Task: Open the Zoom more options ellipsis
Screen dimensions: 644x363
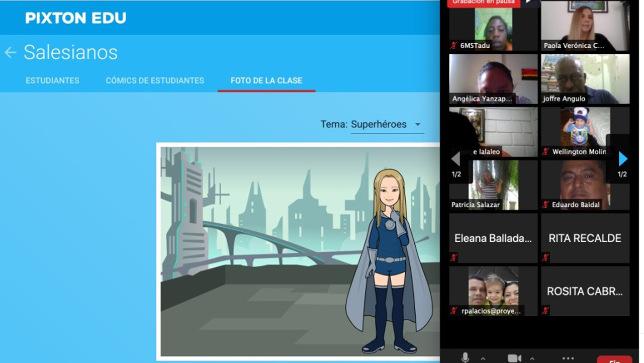Action: 568,358
